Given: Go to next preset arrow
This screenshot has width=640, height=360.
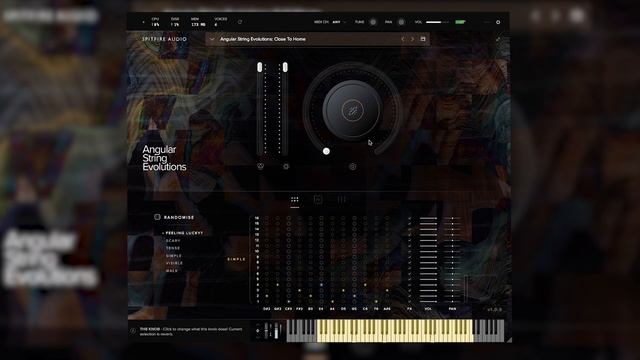Looking at the screenshot, I should [x=412, y=39].
